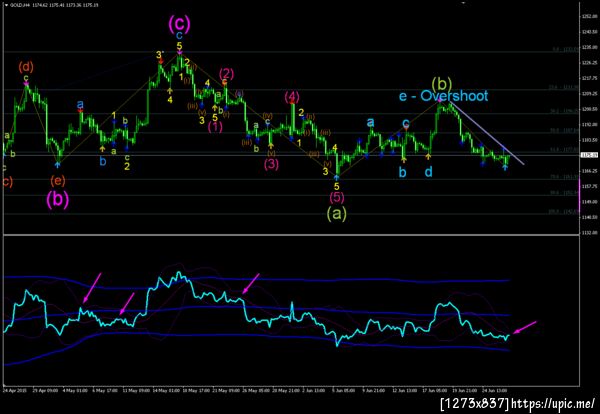Select the pink (2) wave label
The width and height of the screenshot is (600, 414).
pyautogui.click(x=227, y=73)
